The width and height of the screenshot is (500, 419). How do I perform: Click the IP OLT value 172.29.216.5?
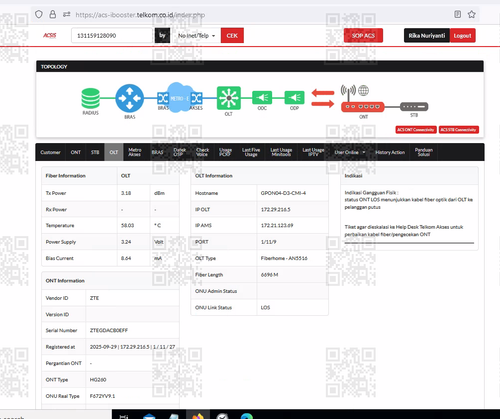pyautogui.click(x=276, y=209)
